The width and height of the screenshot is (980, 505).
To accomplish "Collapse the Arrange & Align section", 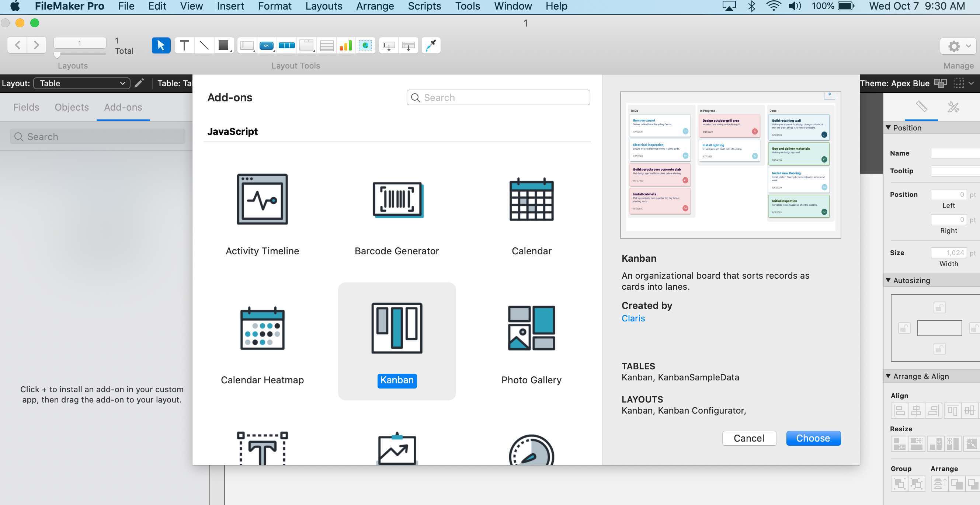I will point(888,376).
